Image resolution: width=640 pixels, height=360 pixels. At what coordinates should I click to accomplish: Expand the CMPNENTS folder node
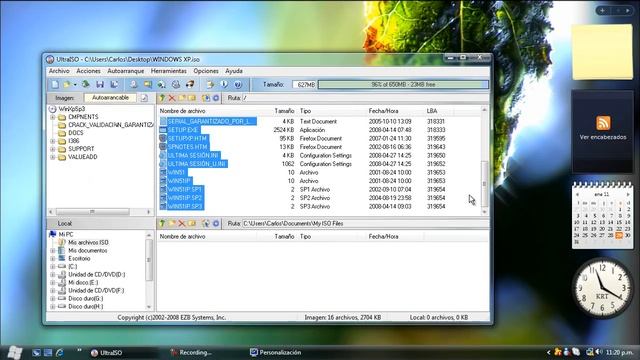53,117
